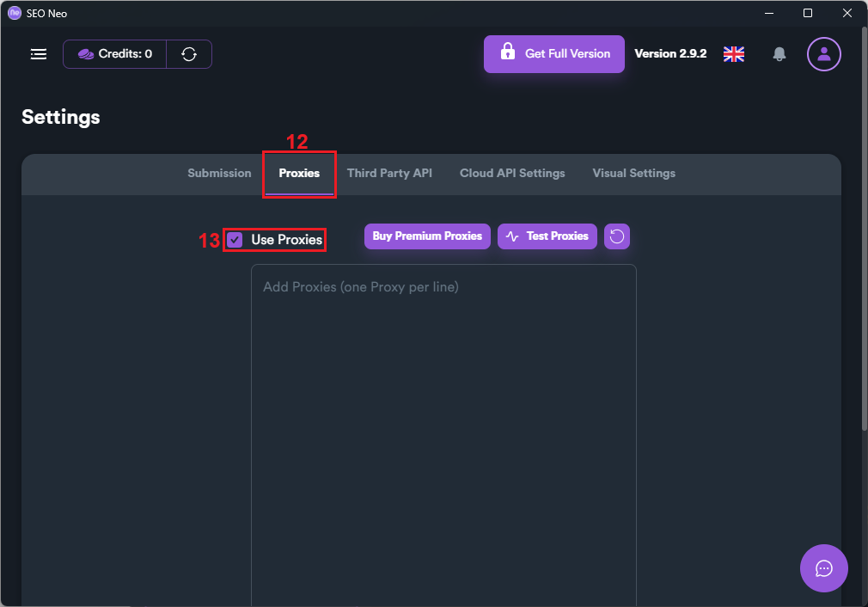The height and width of the screenshot is (607, 868).
Task: Open the hamburger navigation menu
Action: point(38,53)
